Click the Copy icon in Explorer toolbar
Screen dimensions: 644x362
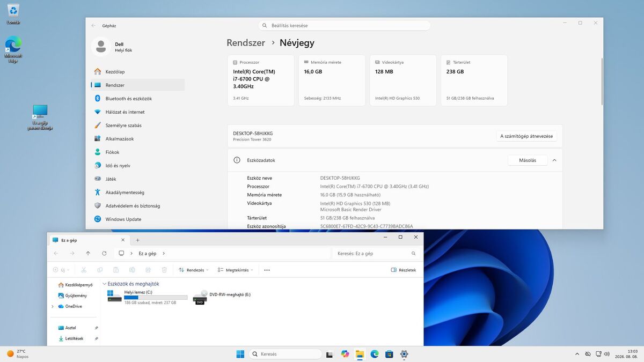(100, 270)
